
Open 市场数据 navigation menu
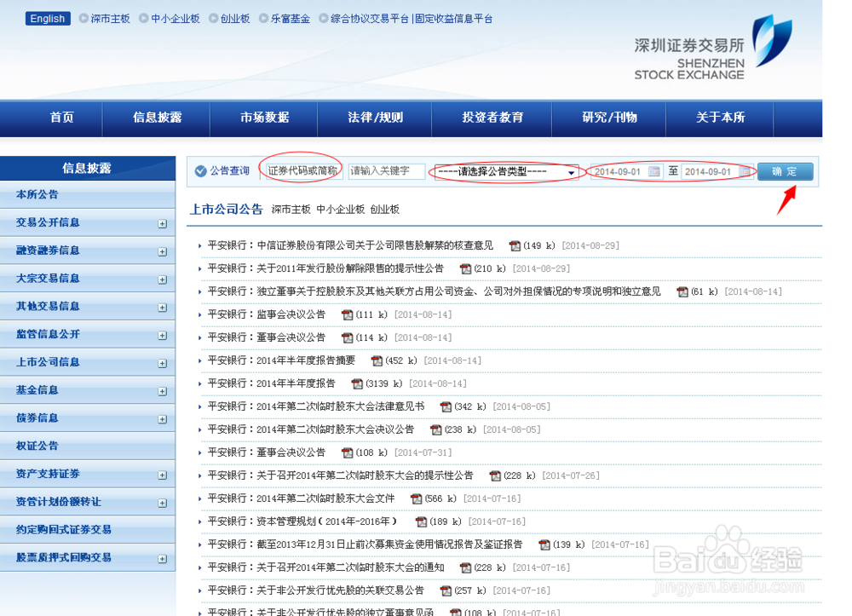265,118
